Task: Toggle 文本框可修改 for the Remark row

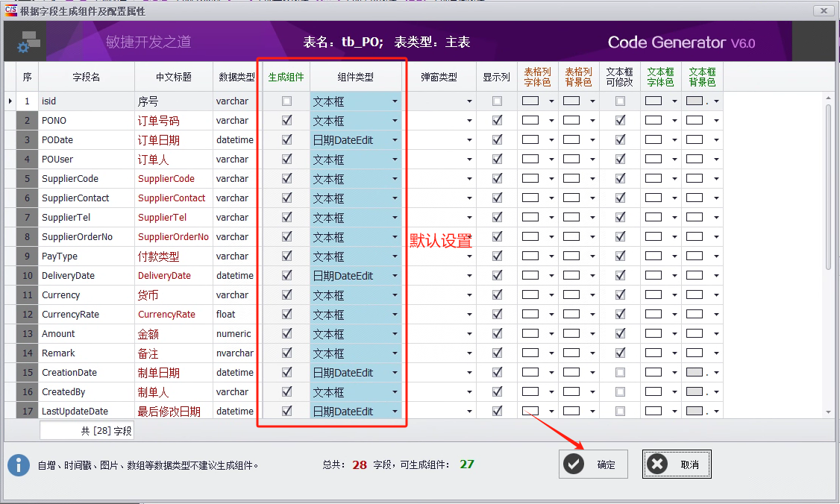Action: (621, 353)
